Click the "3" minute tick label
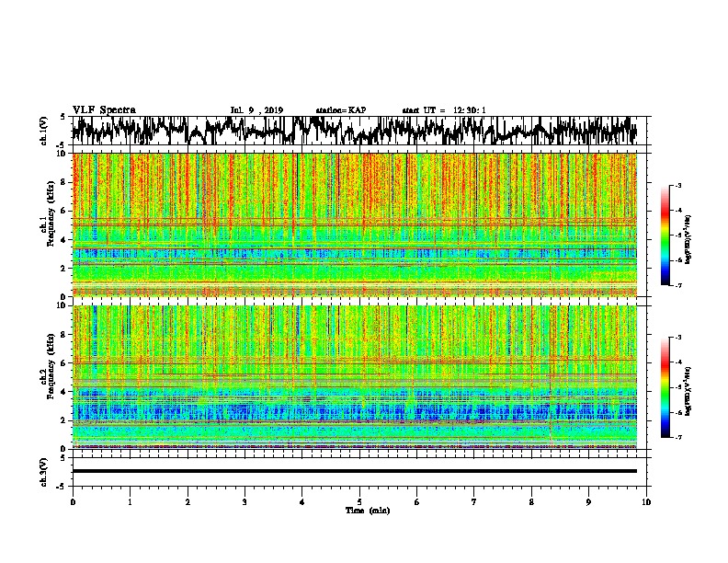Viewport: 728px width, 563px height. click(x=245, y=502)
